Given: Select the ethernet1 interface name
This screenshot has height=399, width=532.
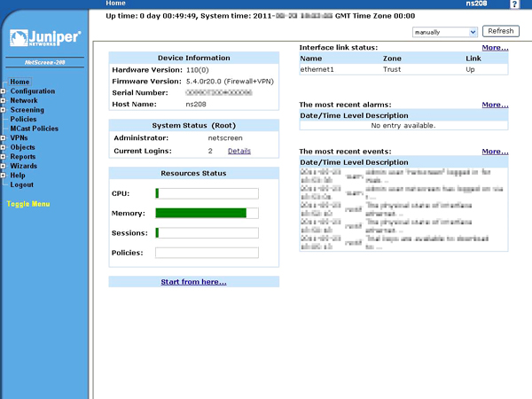Looking at the screenshot, I should click(x=317, y=69).
